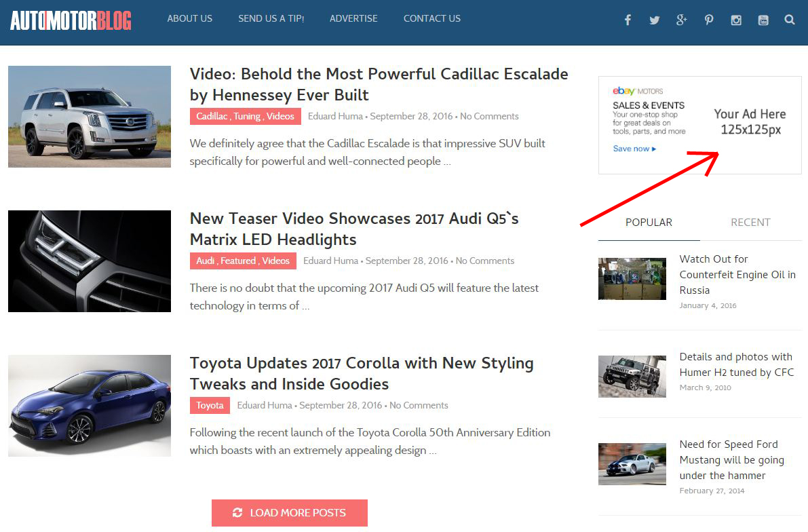This screenshot has width=808, height=532.
Task: Open the Twitter social icon
Action: [655, 20]
